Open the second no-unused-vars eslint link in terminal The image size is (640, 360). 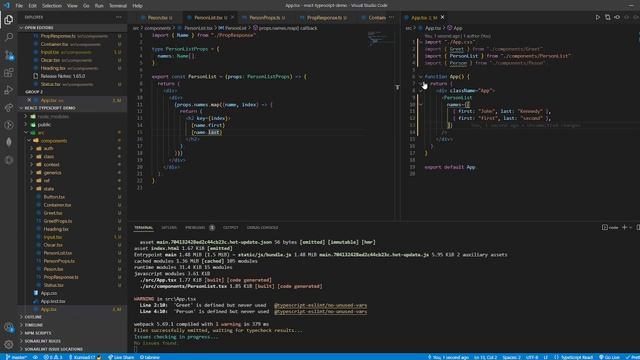[x=320, y=311]
